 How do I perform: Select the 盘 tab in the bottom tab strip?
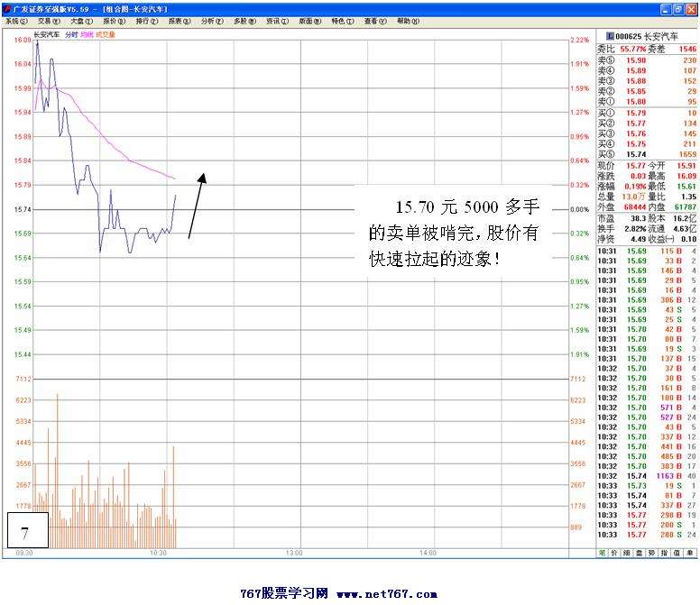click(640, 553)
